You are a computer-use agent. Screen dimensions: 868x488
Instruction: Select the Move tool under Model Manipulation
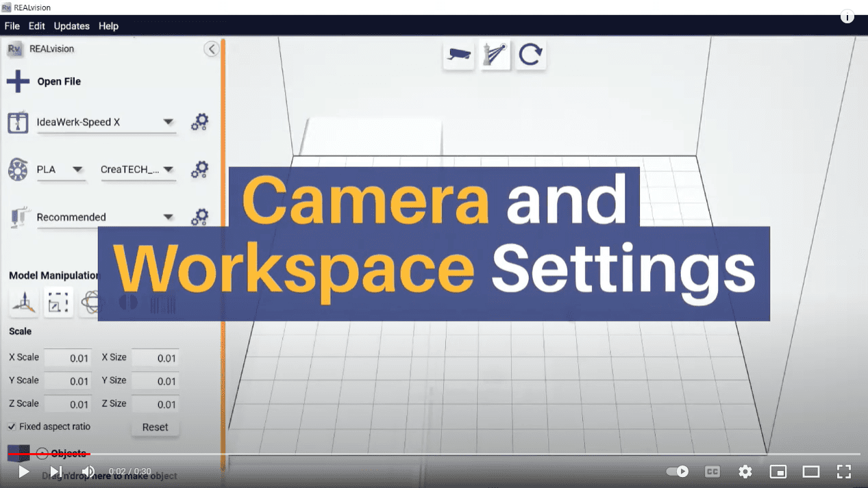point(23,302)
